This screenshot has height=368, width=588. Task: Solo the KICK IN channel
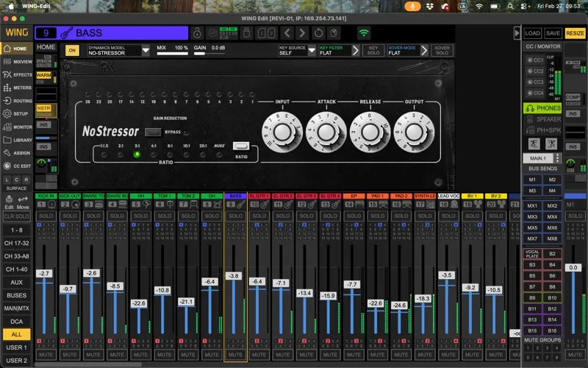[46, 216]
